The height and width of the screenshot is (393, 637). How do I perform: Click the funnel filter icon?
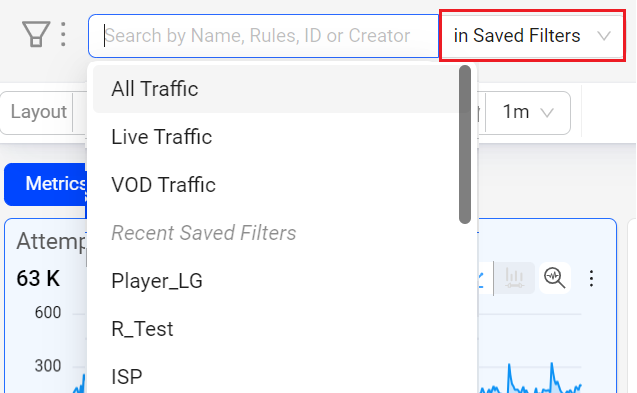click(x=36, y=34)
